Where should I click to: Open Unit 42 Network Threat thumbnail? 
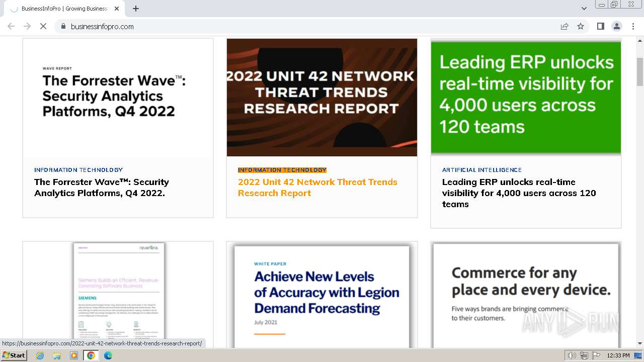click(322, 98)
